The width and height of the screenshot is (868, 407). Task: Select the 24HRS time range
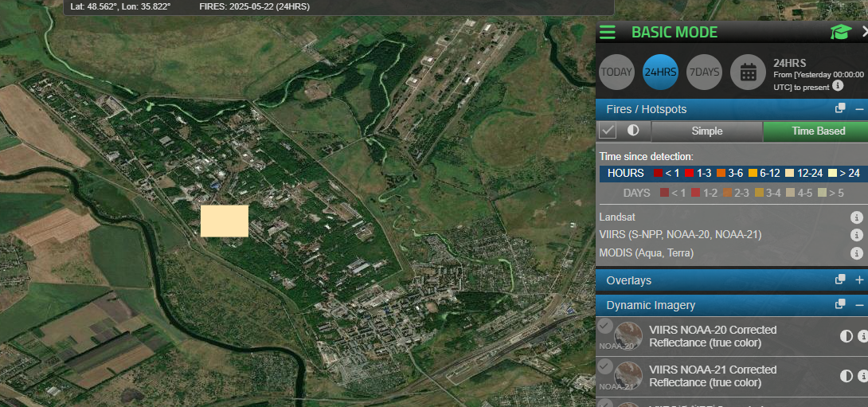660,72
